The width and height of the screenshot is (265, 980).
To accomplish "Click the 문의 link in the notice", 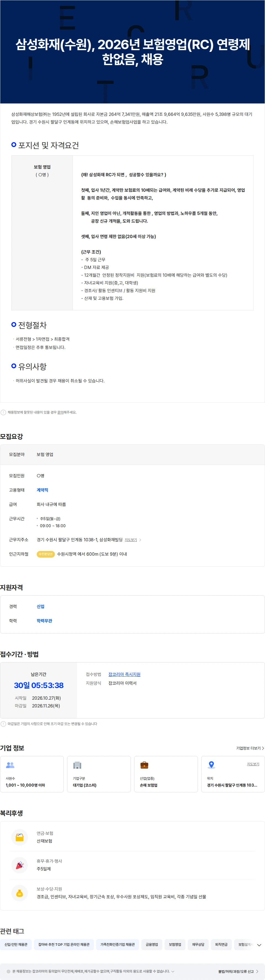I will click(60, 412).
